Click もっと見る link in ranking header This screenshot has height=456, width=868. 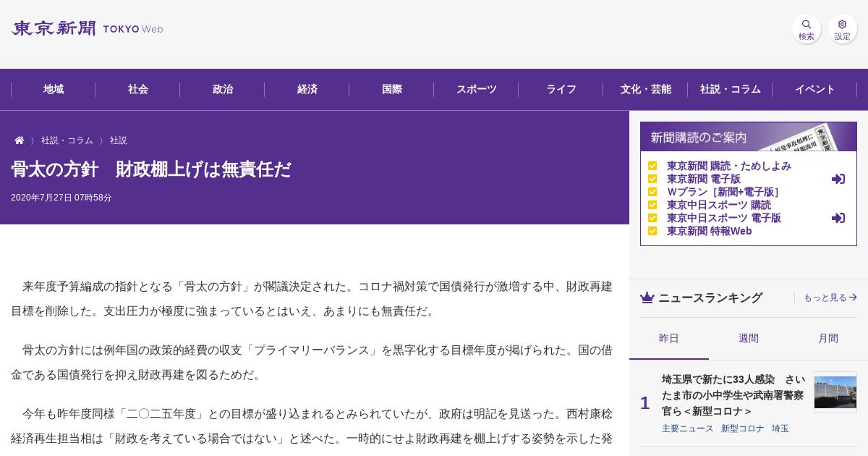(x=830, y=297)
